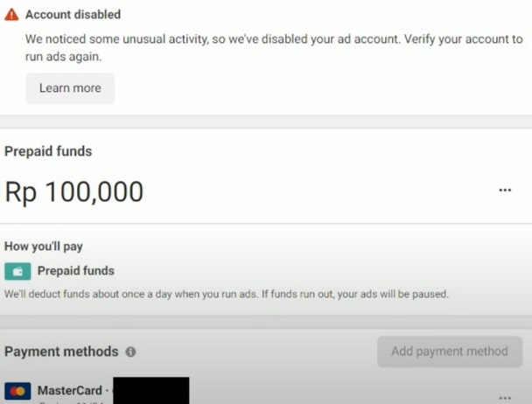
Task: Click the blacked-out card number box
Action: click(150, 391)
